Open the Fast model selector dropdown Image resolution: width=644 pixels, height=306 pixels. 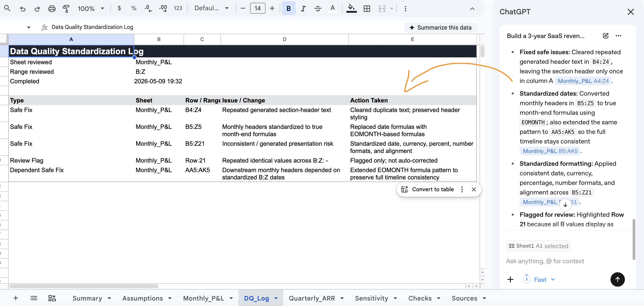coord(539,280)
